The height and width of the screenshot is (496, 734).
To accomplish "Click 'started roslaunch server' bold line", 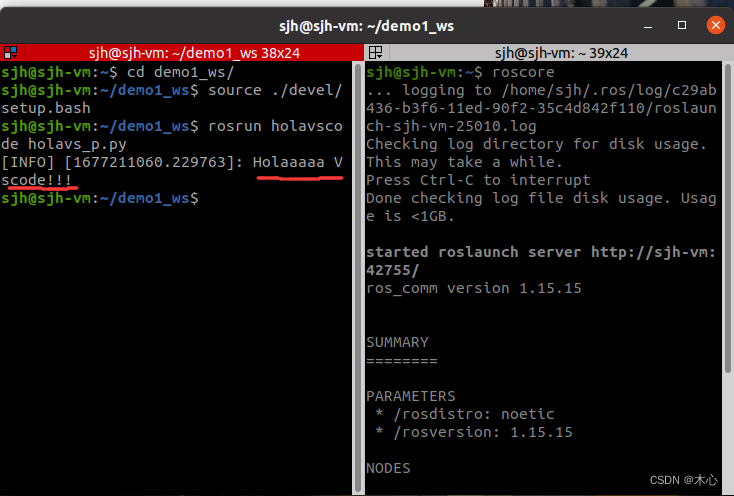I will [541, 252].
